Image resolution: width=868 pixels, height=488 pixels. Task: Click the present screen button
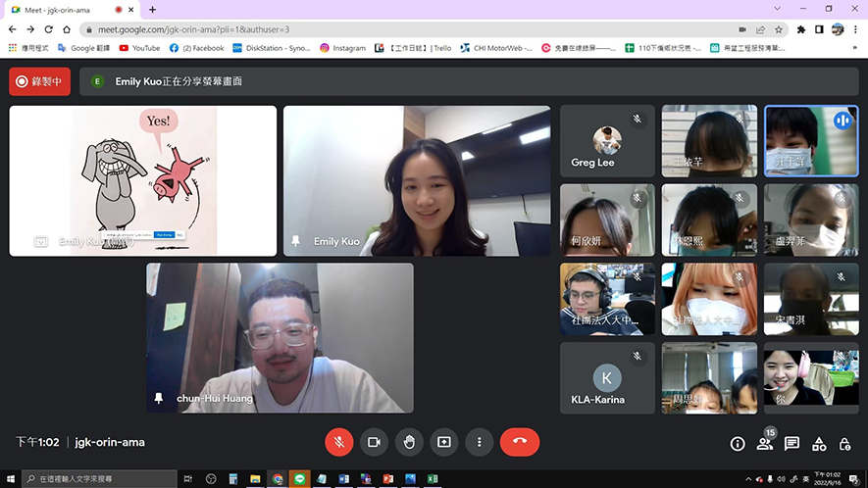click(444, 442)
